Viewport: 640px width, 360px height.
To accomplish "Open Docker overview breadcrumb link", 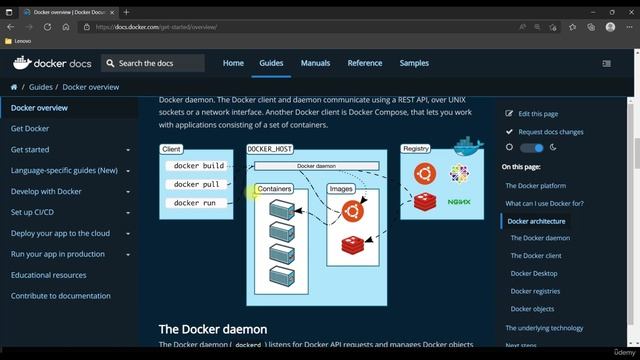I will pyautogui.click(x=91, y=87).
